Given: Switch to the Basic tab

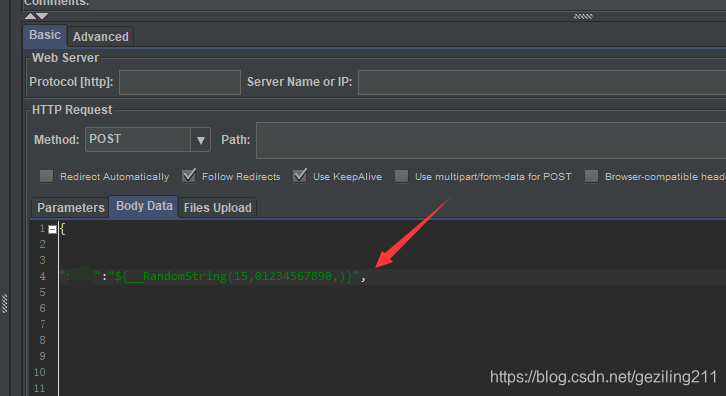Looking at the screenshot, I should coord(45,36).
